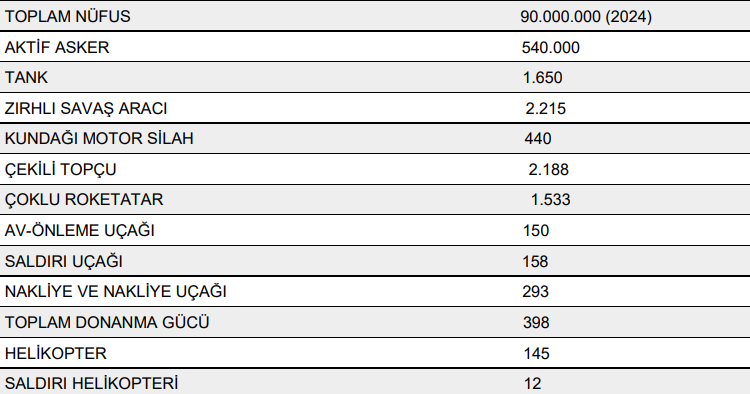Click the TANK row label

pos(26,77)
